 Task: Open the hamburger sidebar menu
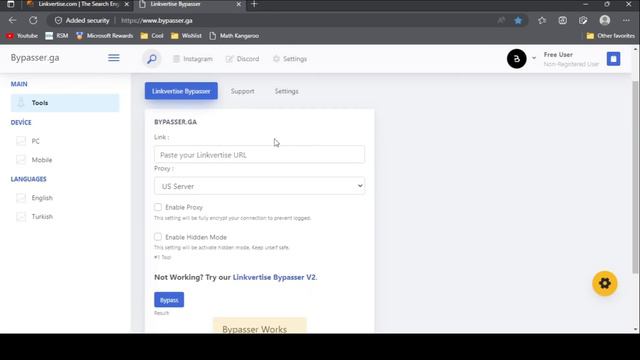(x=114, y=58)
